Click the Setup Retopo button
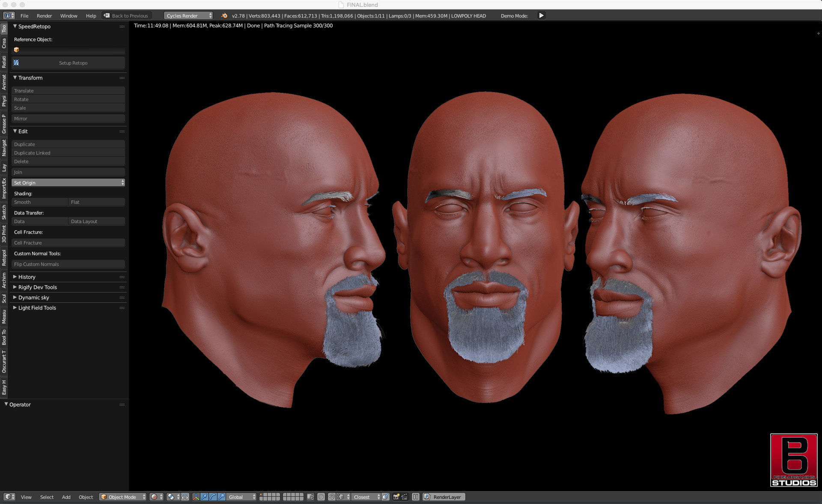Image resolution: width=822 pixels, height=504 pixels. pyautogui.click(x=73, y=63)
